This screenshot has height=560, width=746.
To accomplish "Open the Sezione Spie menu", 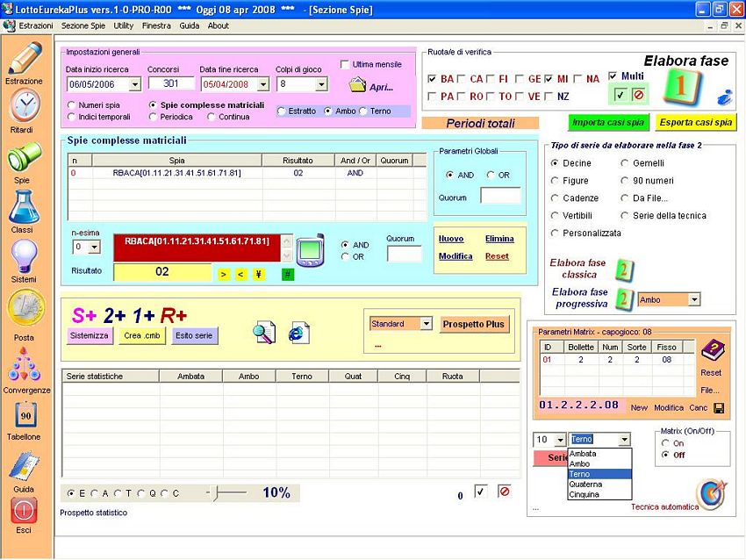I will point(83,25).
